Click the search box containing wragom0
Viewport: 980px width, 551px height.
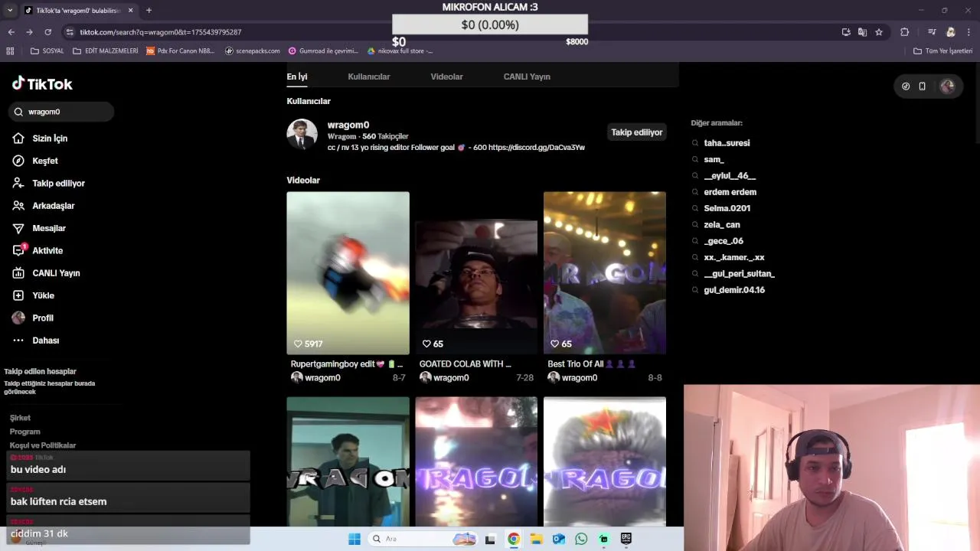61,112
